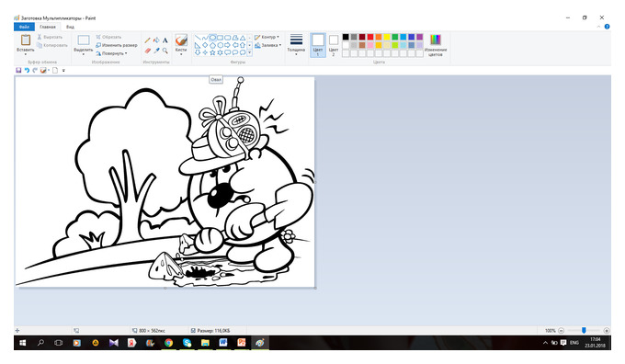Open Paint help question mark button

coord(607,27)
